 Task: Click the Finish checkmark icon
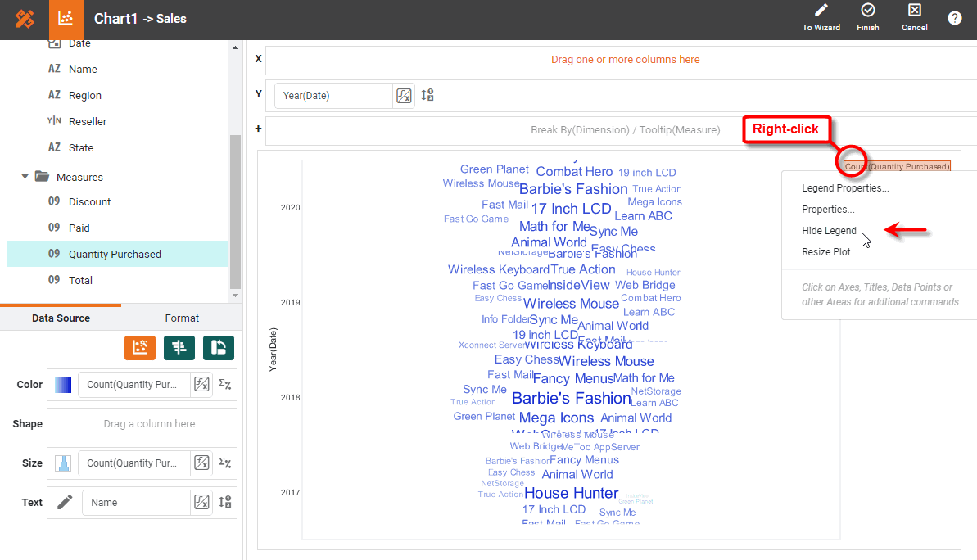[x=867, y=18]
